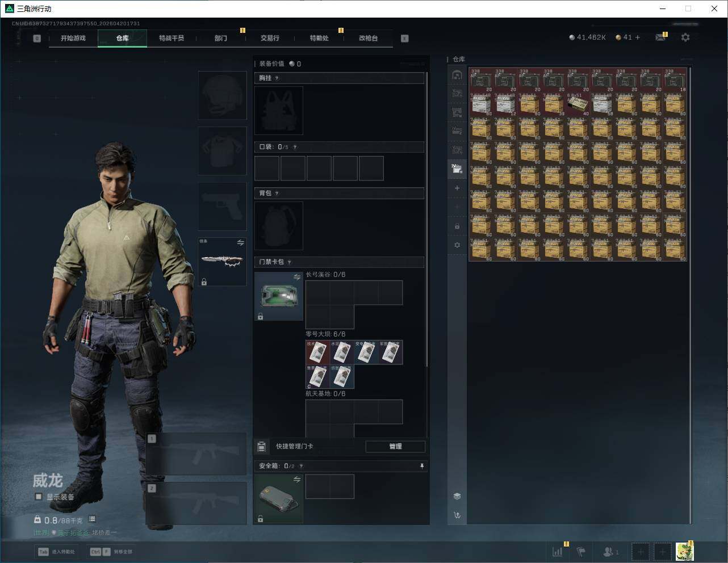Click swap arrows on the key card case
728x563 pixels.
click(x=297, y=277)
